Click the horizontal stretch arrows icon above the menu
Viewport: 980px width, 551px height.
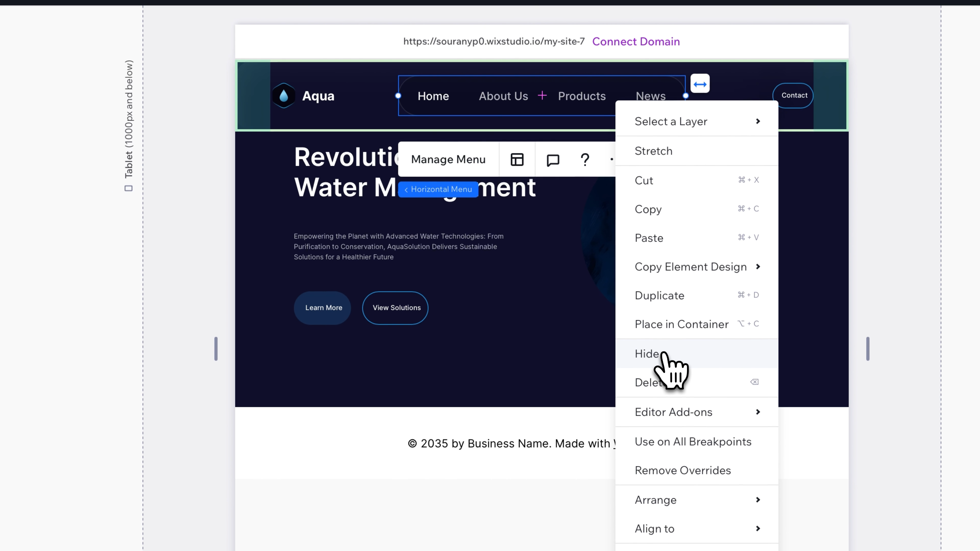700,84
